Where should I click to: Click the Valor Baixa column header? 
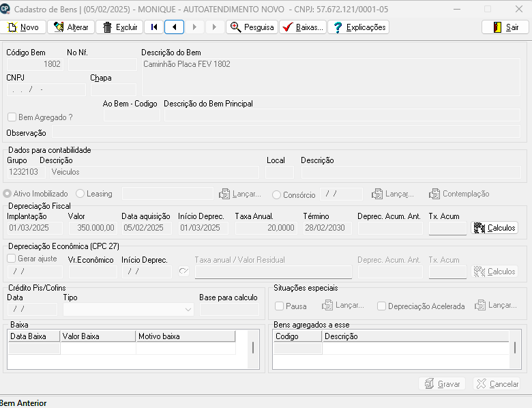coord(98,336)
